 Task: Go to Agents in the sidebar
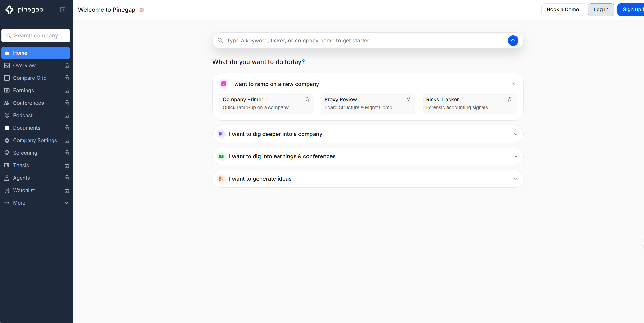click(35, 178)
